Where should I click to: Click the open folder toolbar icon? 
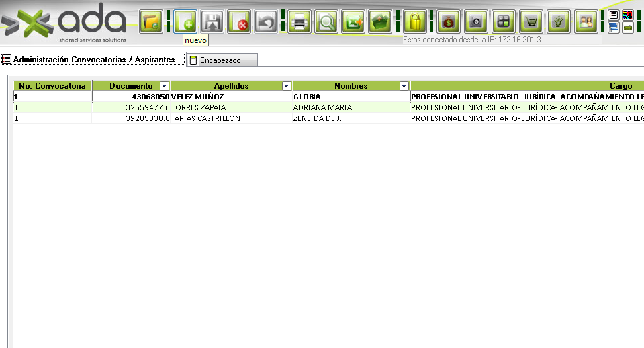(x=151, y=21)
